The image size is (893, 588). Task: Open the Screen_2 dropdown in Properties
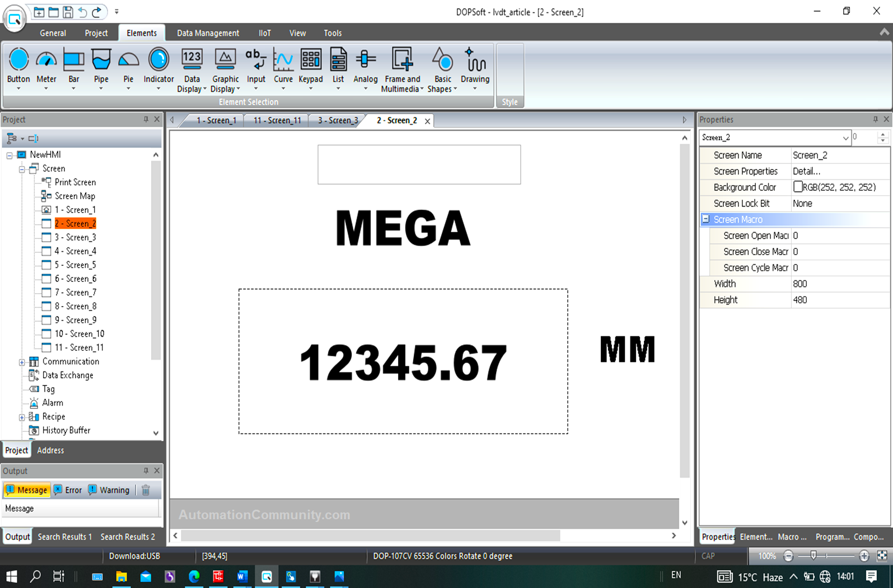click(x=845, y=138)
